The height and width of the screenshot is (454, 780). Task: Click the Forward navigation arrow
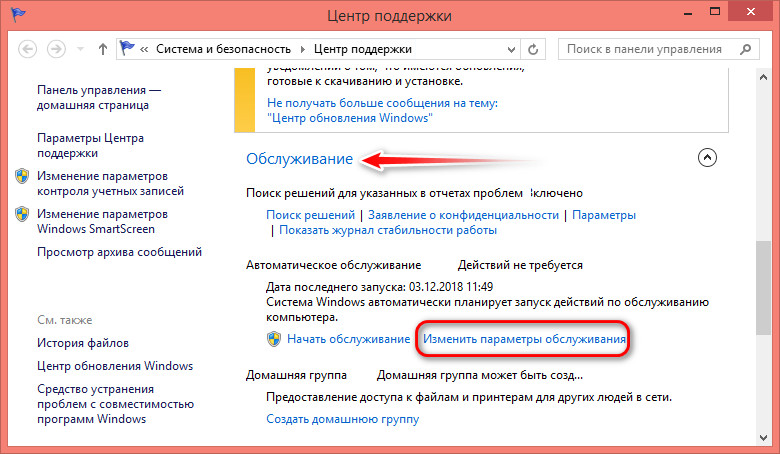56,49
